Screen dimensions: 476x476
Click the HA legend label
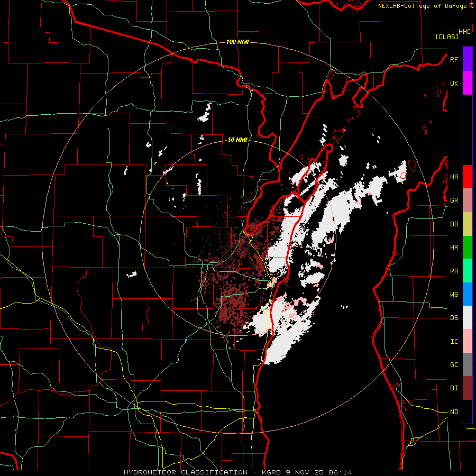[x=454, y=177]
